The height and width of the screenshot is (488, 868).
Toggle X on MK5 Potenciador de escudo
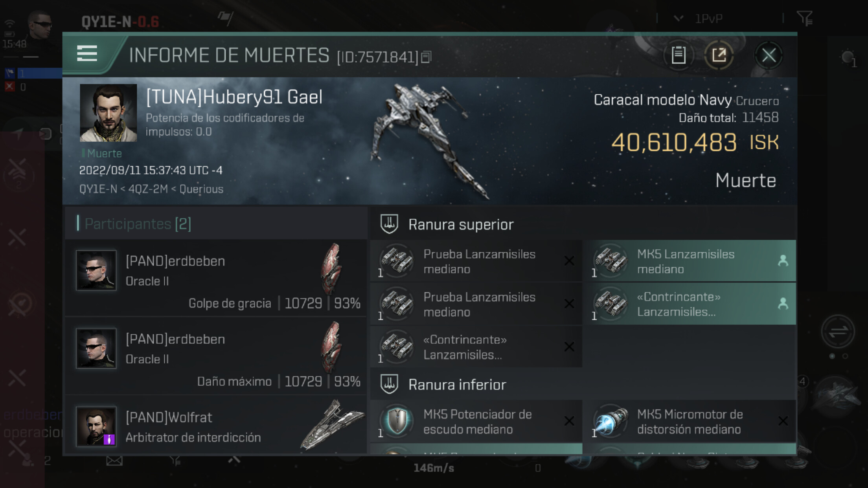coord(569,421)
